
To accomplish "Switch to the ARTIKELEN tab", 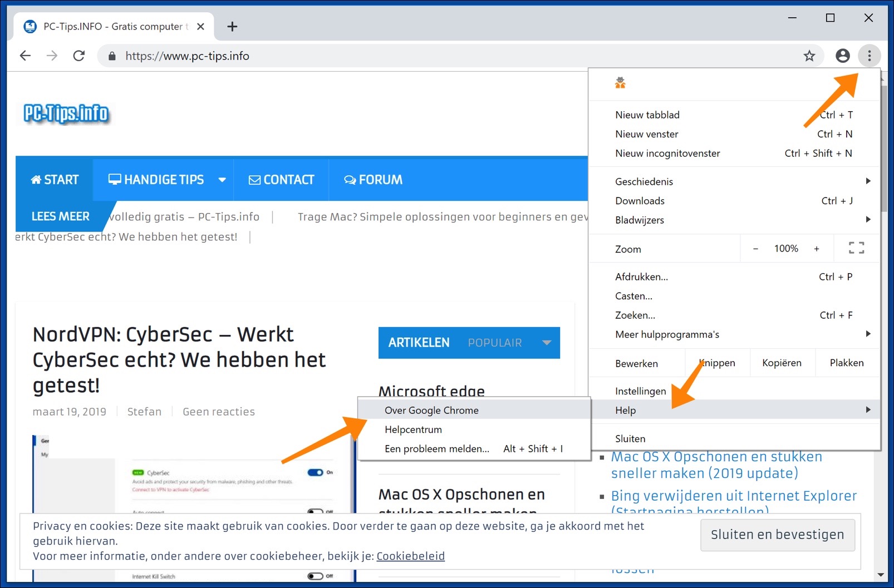I will 419,343.
